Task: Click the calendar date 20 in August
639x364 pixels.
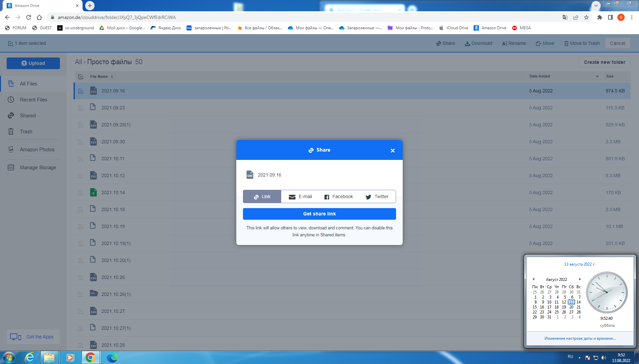Action: click(x=571, y=307)
